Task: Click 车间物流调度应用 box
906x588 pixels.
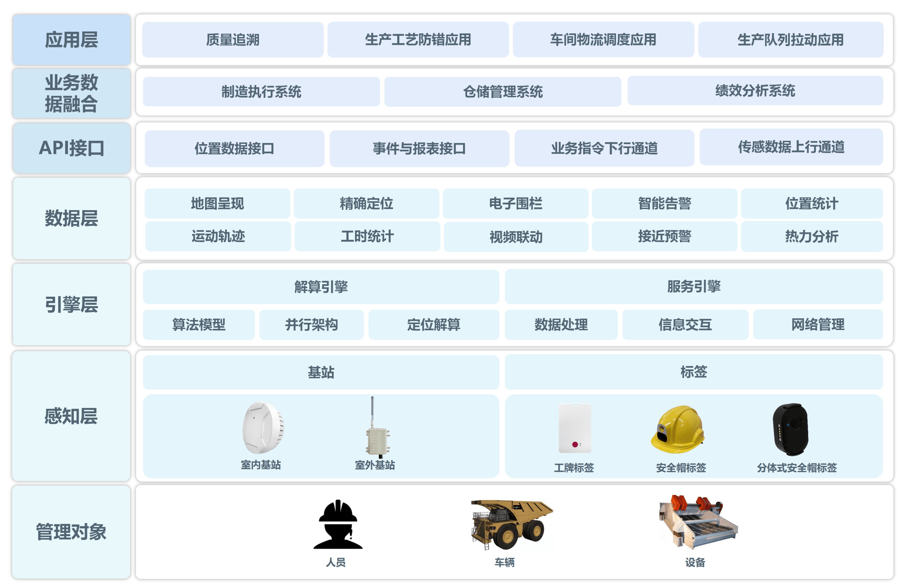Action: [603, 40]
